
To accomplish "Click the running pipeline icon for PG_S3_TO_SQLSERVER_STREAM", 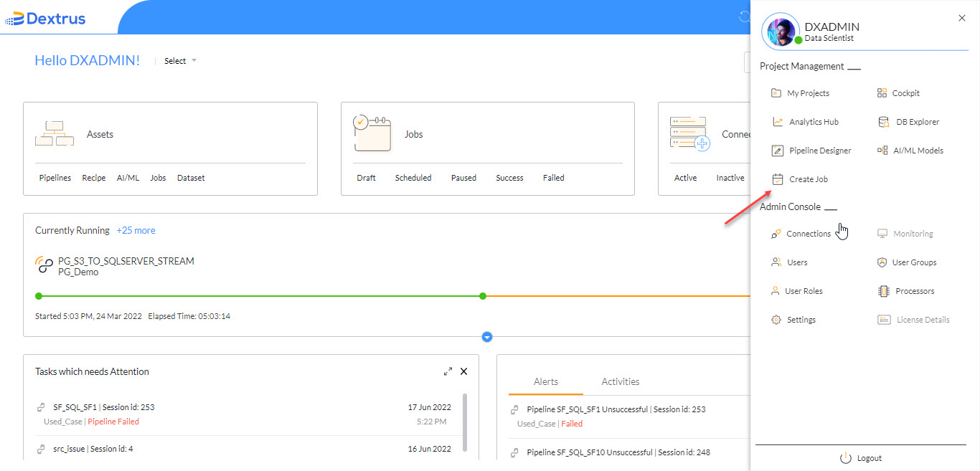I will (x=44, y=266).
